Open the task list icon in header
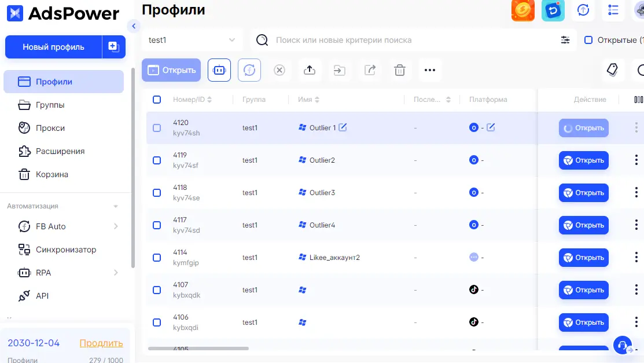The height and width of the screenshot is (363, 644). [x=613, y=10]
